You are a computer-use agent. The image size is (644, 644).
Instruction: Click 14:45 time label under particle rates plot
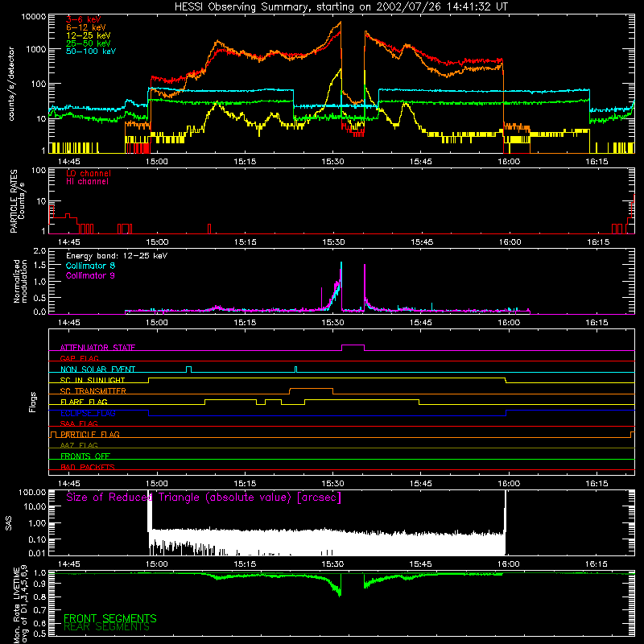click(x=69, y=242)
